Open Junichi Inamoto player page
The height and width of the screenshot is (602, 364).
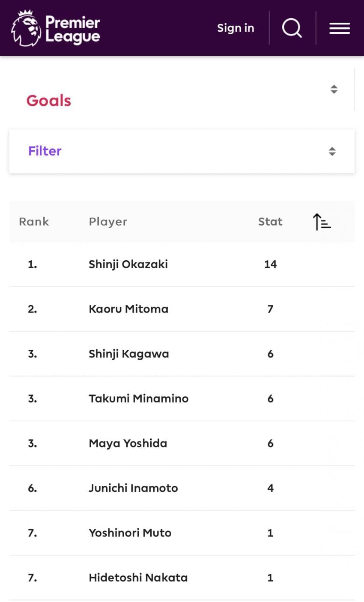coord(133,488)
